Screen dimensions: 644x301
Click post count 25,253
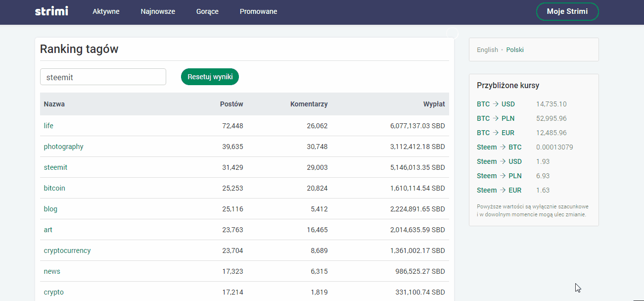(232, 188)
